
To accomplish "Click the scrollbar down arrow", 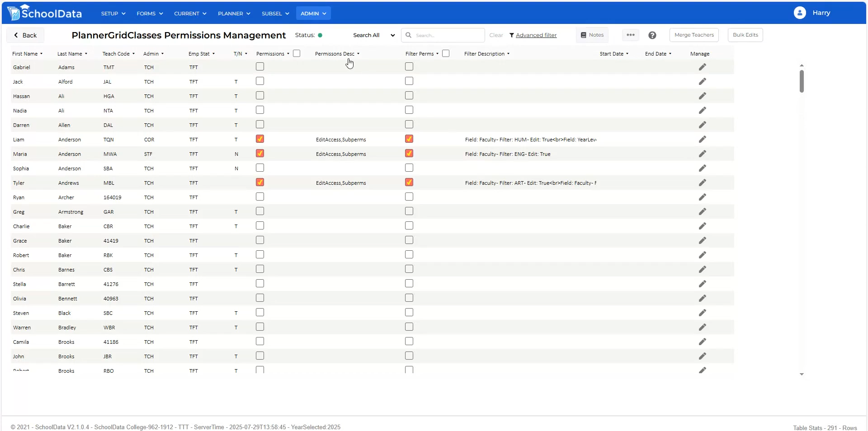I will (802, 375).
